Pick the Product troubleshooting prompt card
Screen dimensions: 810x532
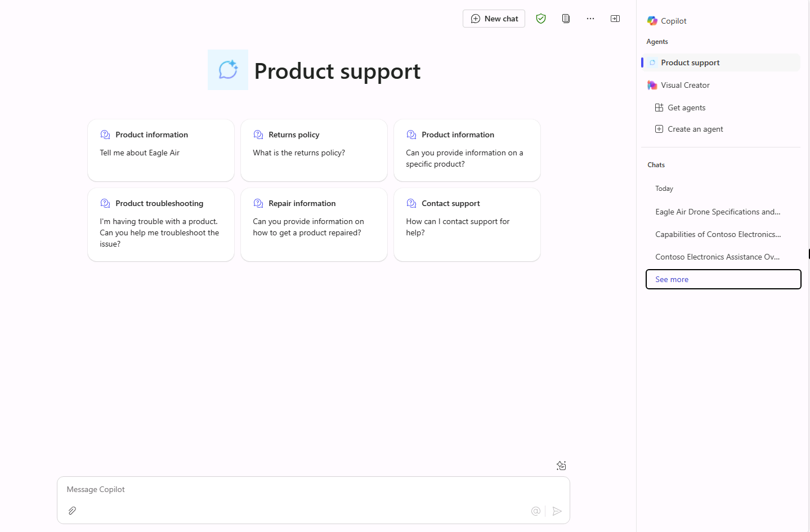click(x=161, y=225)
